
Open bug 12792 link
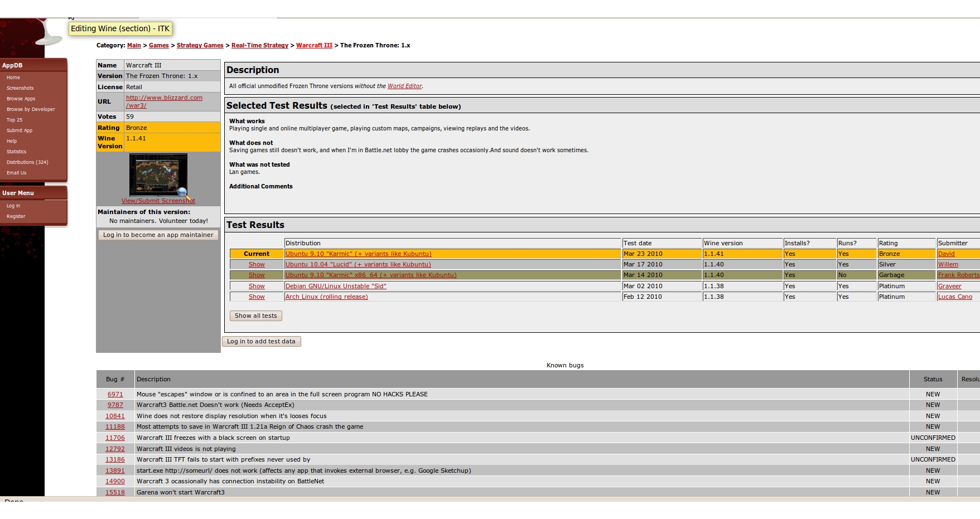pyautogui.click(x=115, y=449)
